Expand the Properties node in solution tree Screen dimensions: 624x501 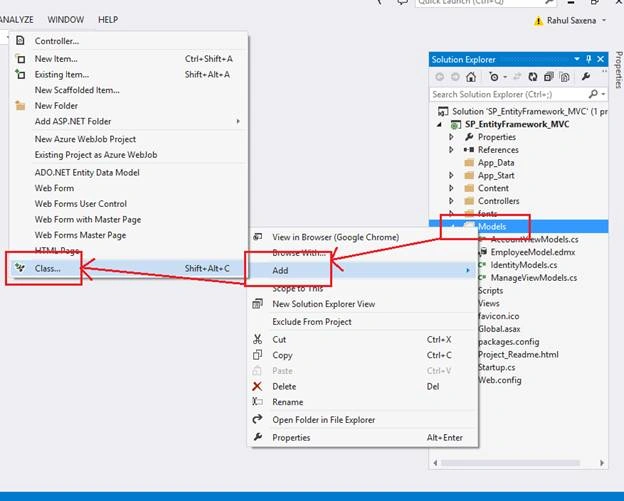tap(451, 137)
